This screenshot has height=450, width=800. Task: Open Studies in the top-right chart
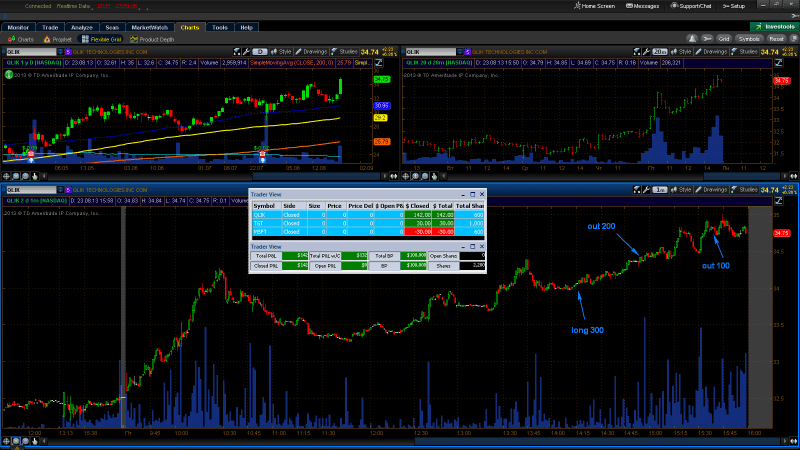744,52
